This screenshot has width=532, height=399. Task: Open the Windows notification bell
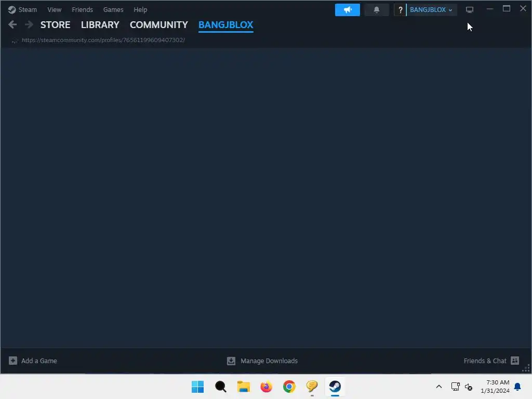pyautogui.click(x=518, y=387)
